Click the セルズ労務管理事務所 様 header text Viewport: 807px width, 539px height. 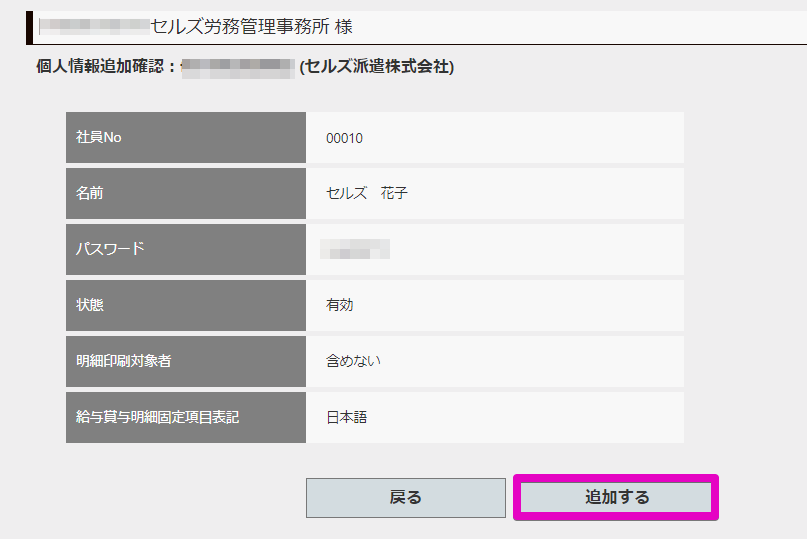click(251, 27)
